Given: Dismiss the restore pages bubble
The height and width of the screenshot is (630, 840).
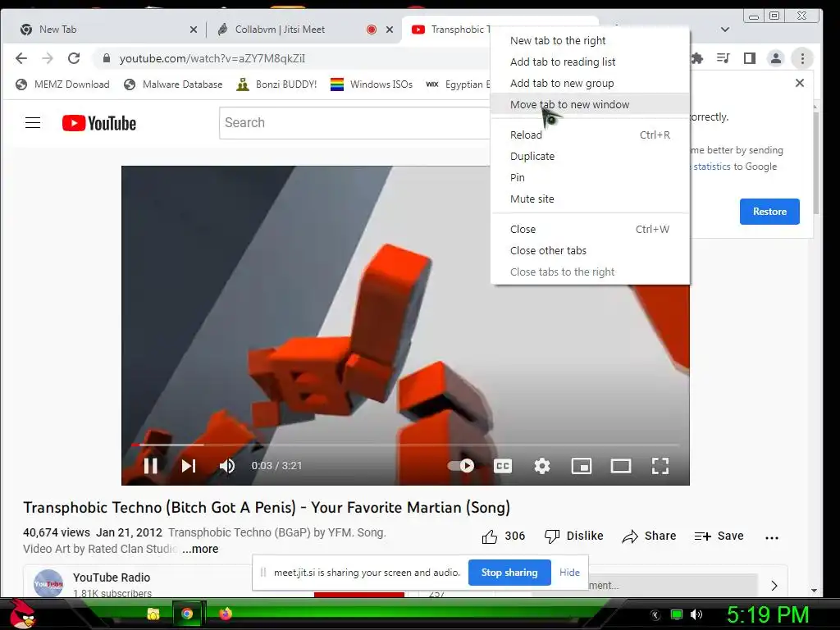Looking at the screenshot, I should pos(799,83).
